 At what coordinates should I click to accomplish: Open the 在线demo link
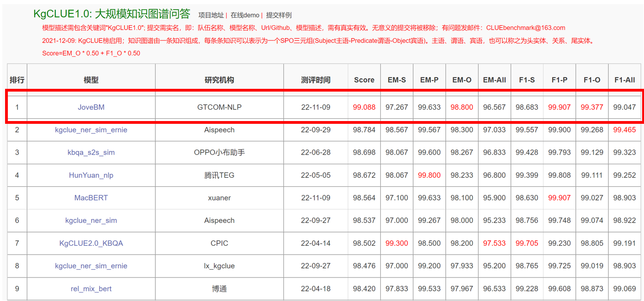pos(245,15)
